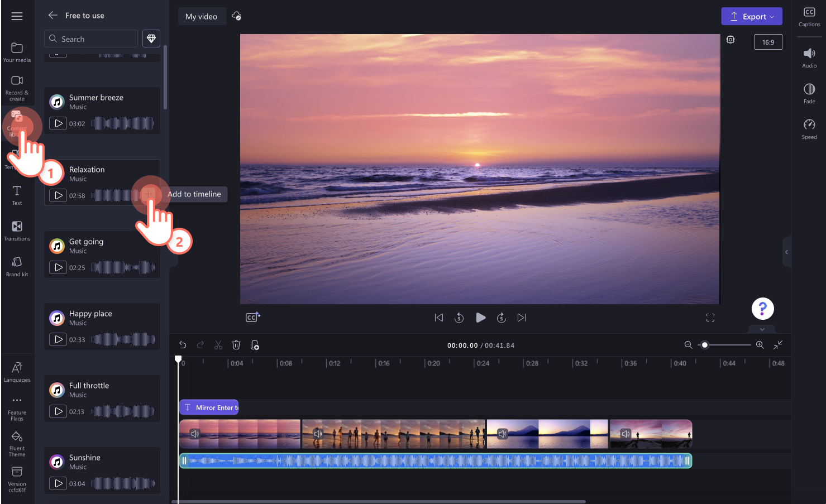Rewind five seconds in preview
The image size is (826, 504).
(x=459, y=318)
